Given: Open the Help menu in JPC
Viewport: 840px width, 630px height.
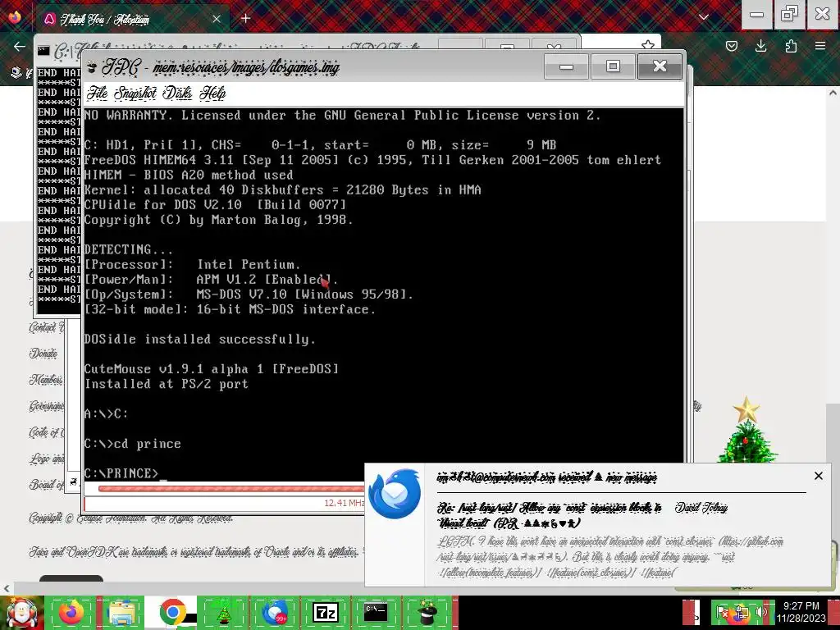Looking at the screenshot, I should (x=212, y=94).
